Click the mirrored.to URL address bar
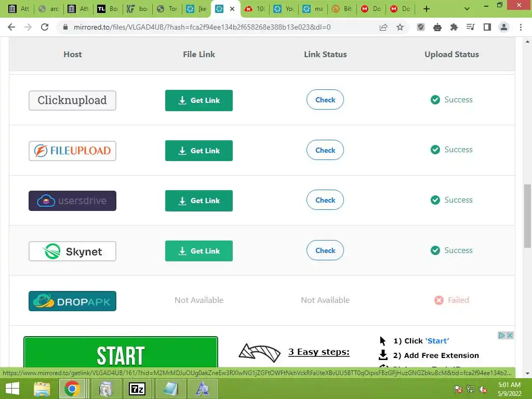 click(202, 27)
